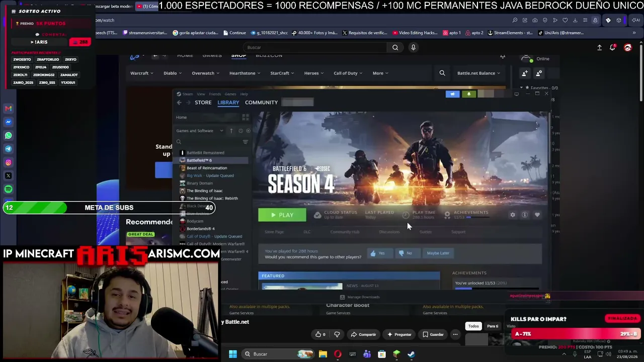This screenshot has height=362, width=644.
Task: Expand the Call of Duty dropdown in Battle.net
Action: point(348,73)
